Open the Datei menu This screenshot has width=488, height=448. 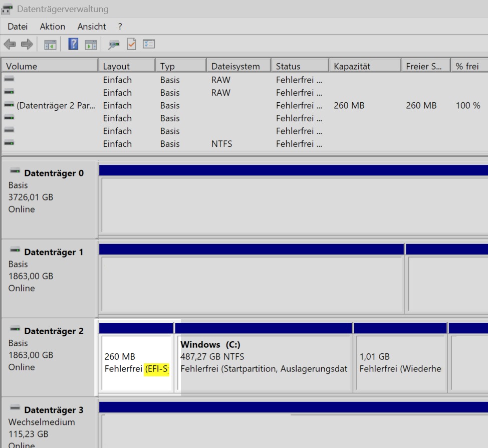[18, 27]
